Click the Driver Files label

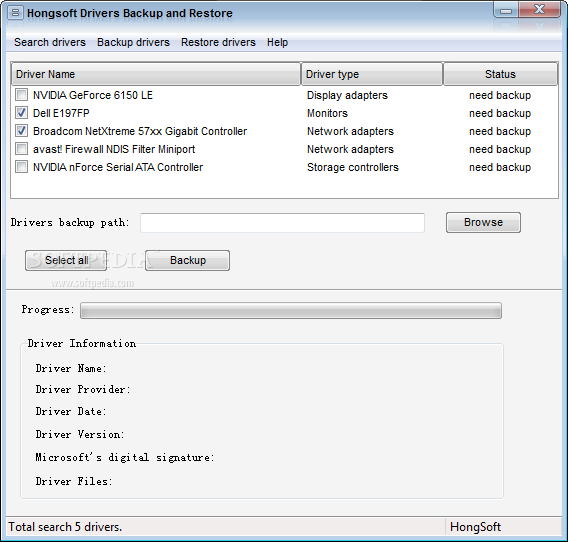[74, 481]
